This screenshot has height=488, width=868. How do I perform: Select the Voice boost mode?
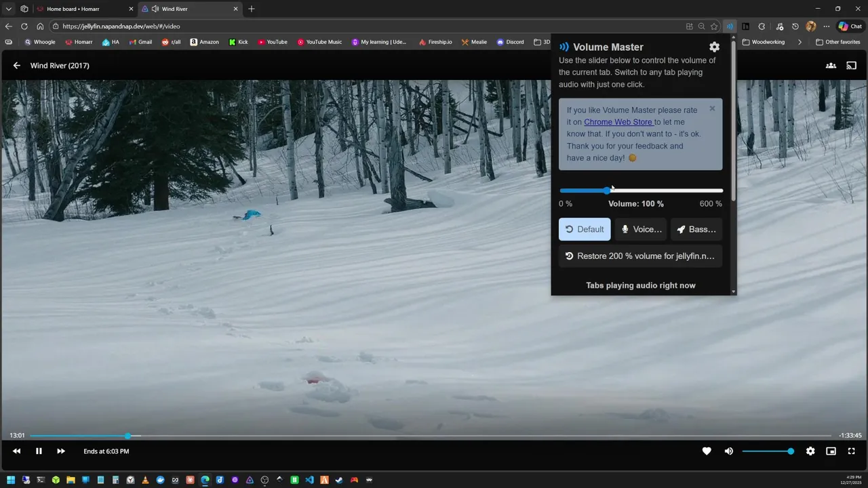641,229
